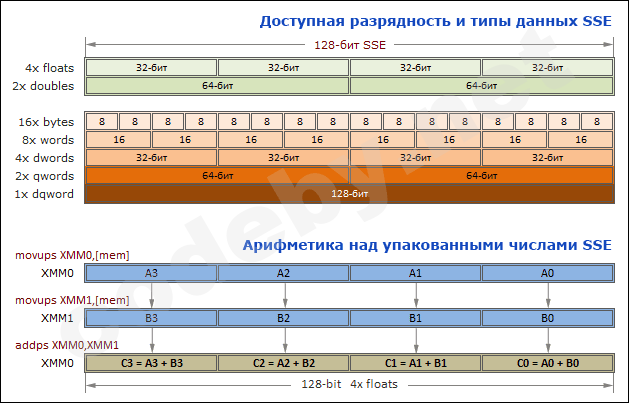Click the brown "128-бит" dqword cell
The image size is (629, 403).
(x=349, y=194)
